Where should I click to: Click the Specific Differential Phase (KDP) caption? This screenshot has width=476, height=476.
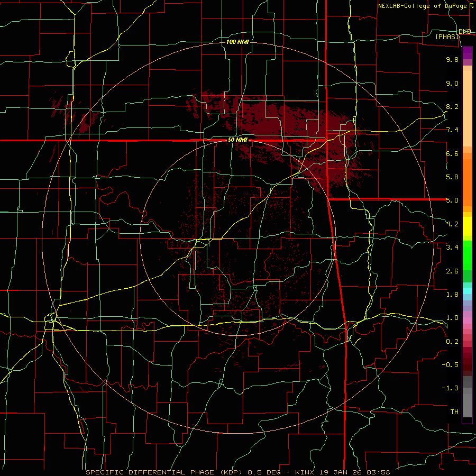pos(166,472)
